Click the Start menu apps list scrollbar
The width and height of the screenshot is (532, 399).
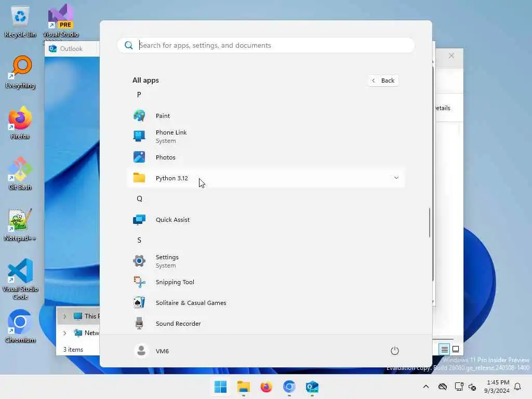(430, 222)
